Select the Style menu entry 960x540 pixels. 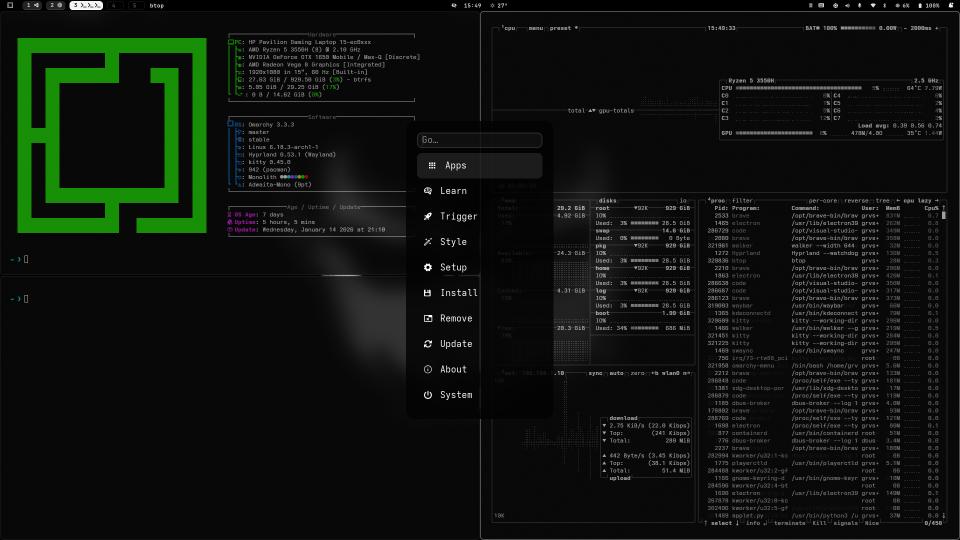point(479,242)
